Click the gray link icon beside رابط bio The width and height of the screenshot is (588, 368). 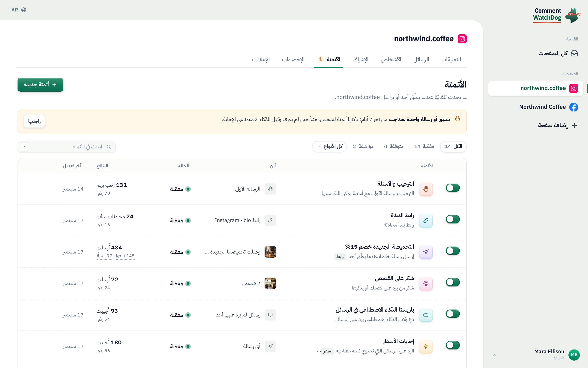pos(270,220)
